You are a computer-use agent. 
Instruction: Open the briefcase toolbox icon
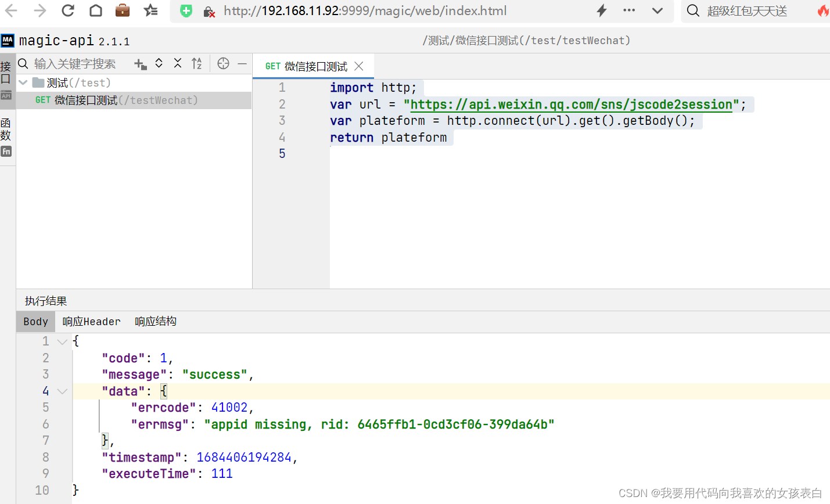click(x=123, y=10)
